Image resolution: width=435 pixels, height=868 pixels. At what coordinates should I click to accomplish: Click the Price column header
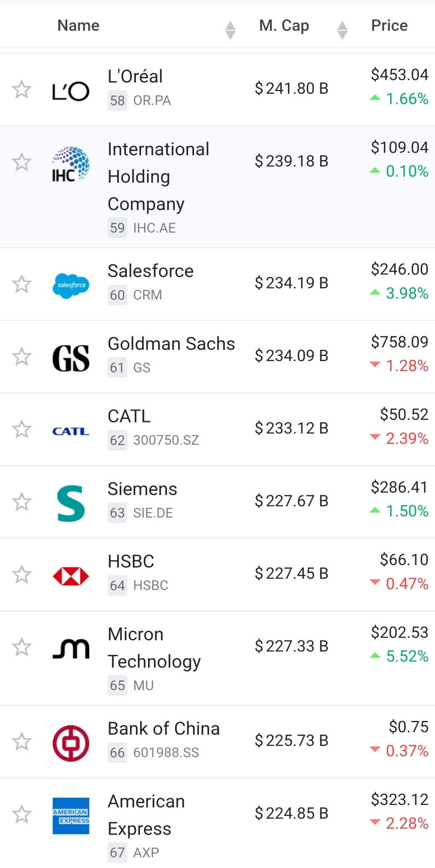(389, 26)
